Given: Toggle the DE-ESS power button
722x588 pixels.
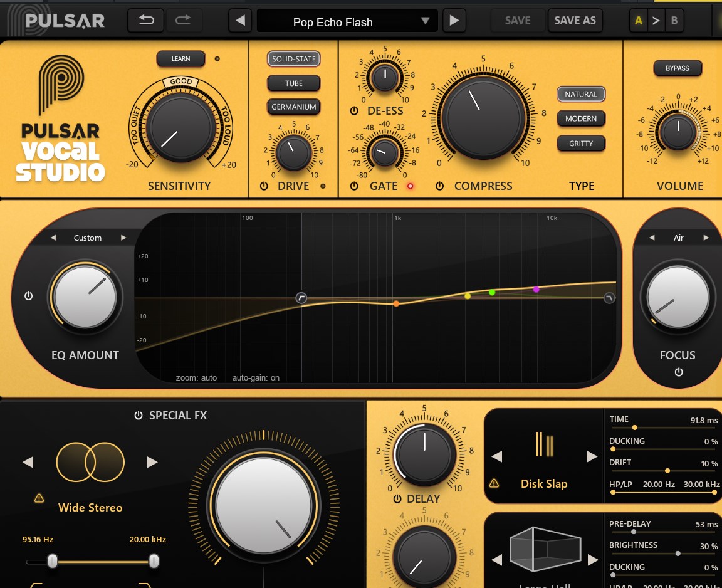Looking at the screenshot, I should coord(354,111).
